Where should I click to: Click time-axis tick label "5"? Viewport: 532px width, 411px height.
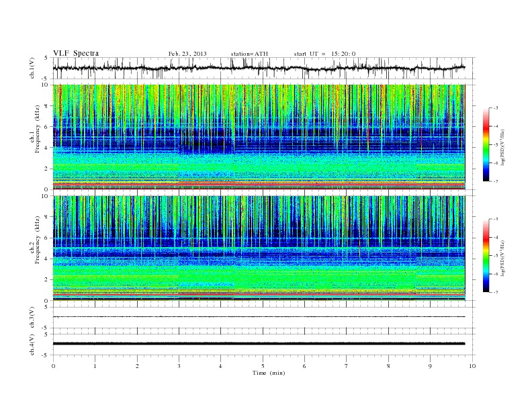coord(263,366)
